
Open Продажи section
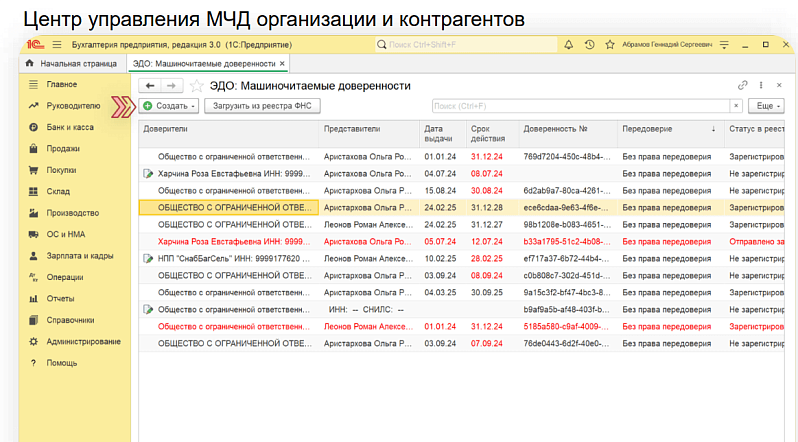(63, 149)
